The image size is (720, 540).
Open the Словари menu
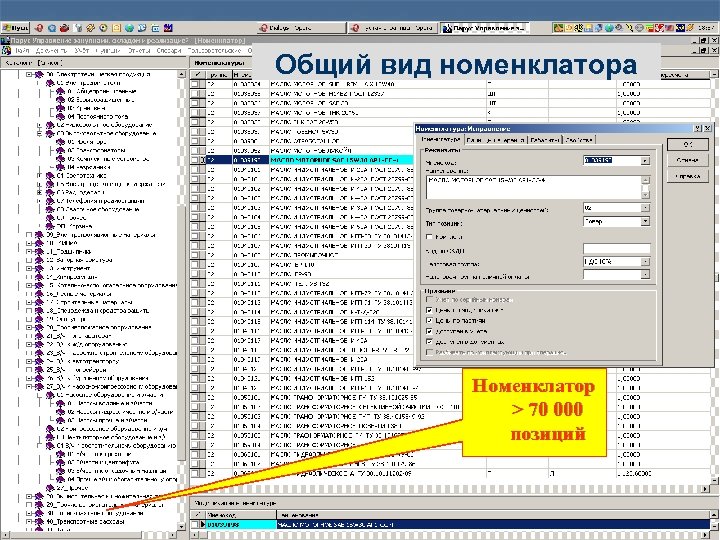(169, 50)
